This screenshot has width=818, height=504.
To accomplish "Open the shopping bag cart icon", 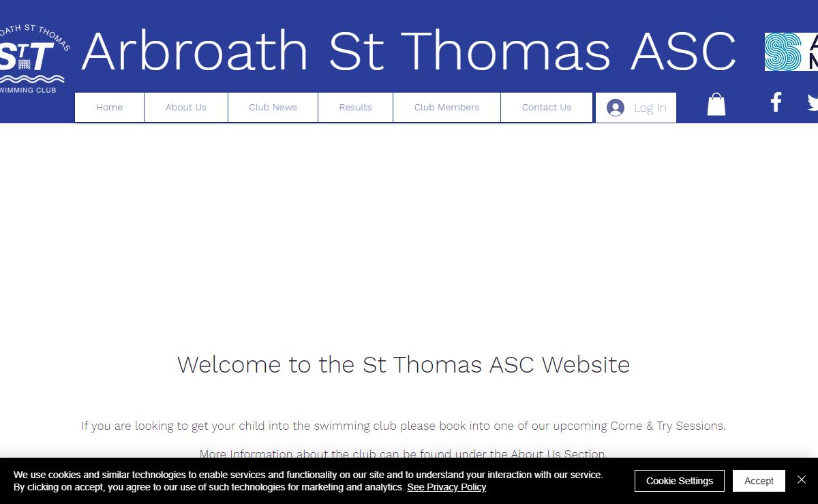I will [x=716, y=104].
